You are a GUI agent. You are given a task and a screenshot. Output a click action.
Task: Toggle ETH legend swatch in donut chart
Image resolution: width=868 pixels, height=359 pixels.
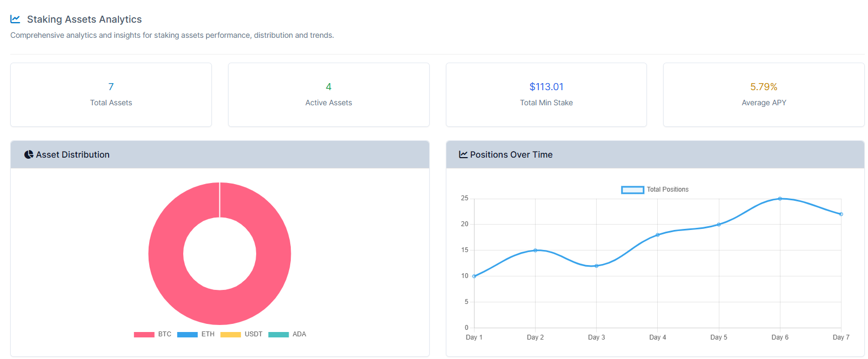187,335
